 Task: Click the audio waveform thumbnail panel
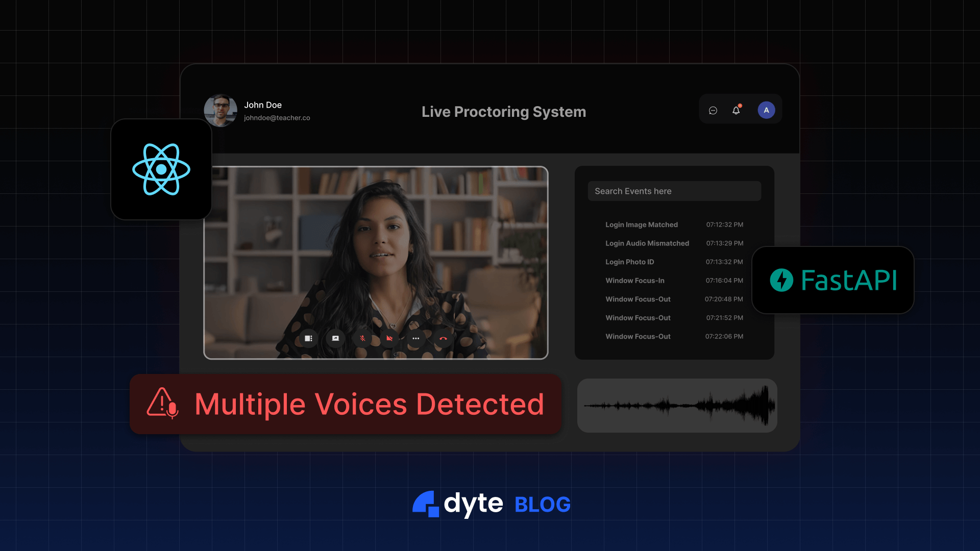pos(675,405)
